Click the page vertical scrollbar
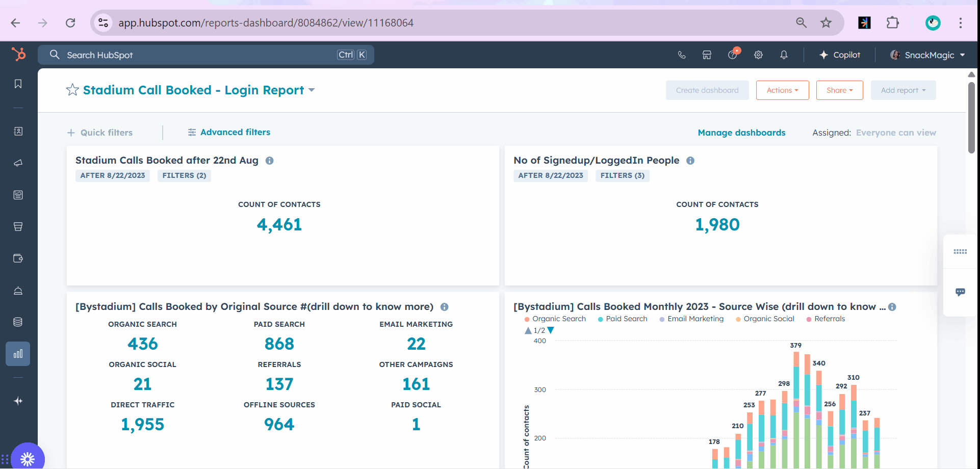This screenshot has width=980, height=469. pos(972,117)
